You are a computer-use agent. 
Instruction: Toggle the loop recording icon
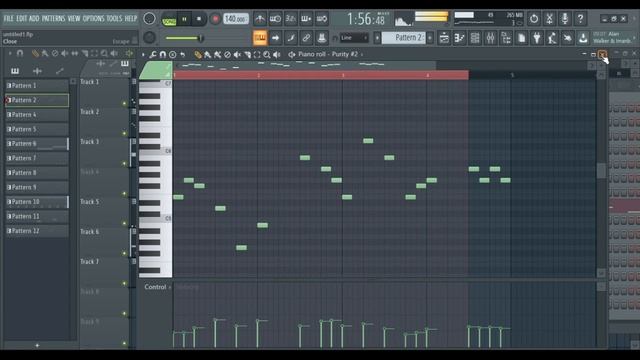322,19
